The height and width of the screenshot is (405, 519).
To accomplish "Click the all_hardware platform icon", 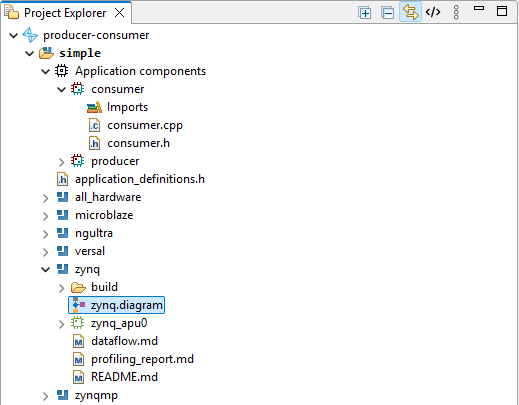I will (x=63, y=197).
